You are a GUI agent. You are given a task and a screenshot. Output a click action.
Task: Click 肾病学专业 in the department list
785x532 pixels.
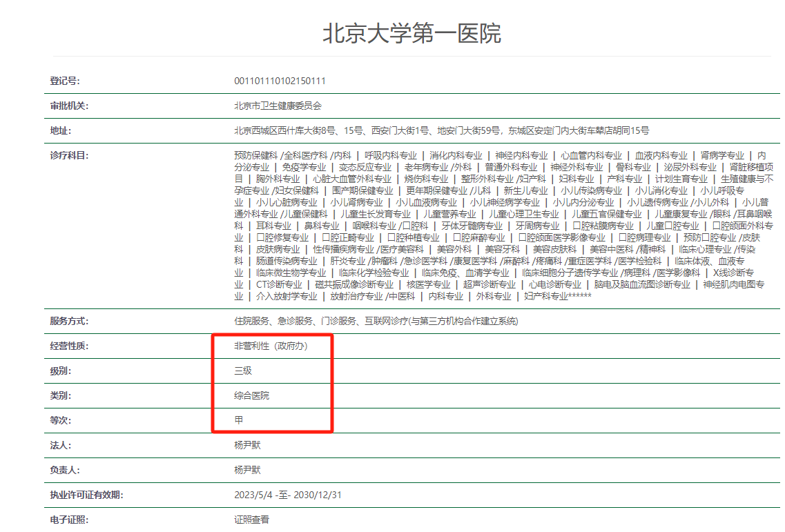coord(722,156)
